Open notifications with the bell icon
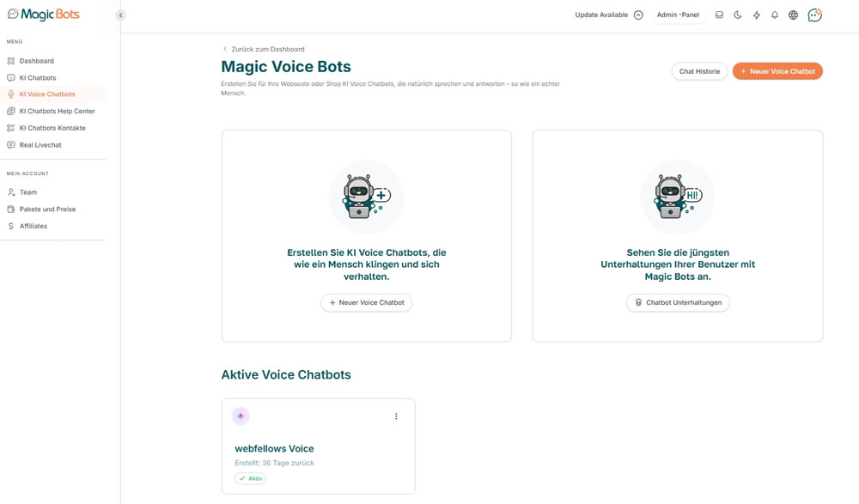The width and height of the screenshot is (859, 504). [x=775, y=15]
